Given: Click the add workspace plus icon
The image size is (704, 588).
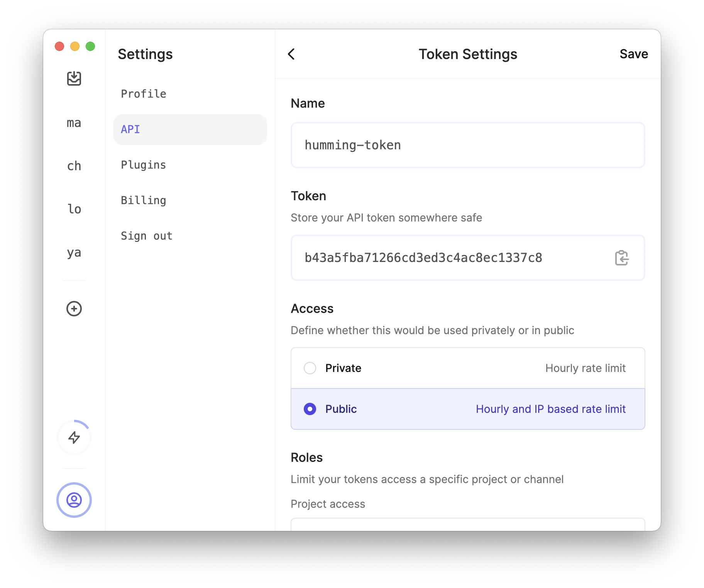Looking at the screenshot, I should 74,309.
